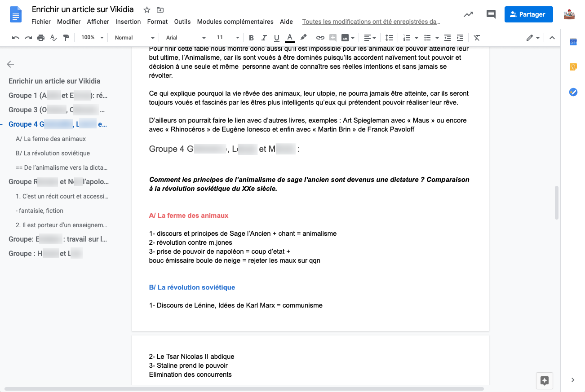Go to outline heading Enrichir un article sur Vikidia
This screenshot has height=392, width=585.
coord(54,81)
